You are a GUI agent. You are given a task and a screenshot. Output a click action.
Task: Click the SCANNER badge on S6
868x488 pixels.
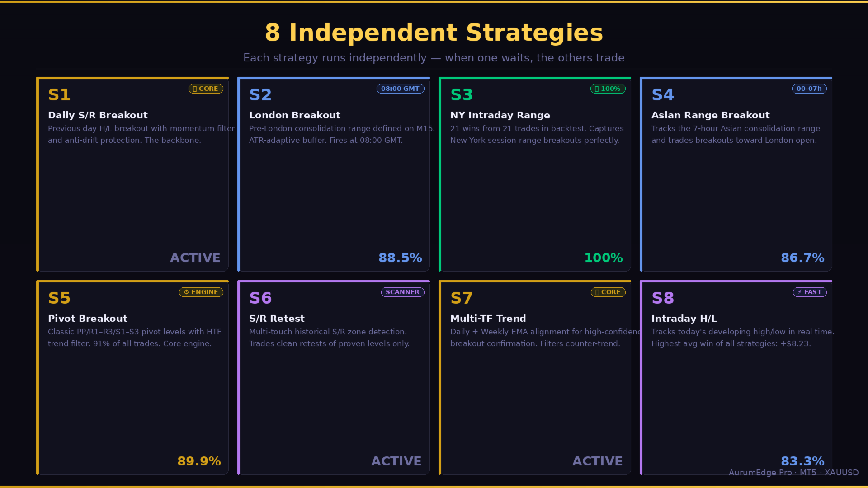point(402,292)
